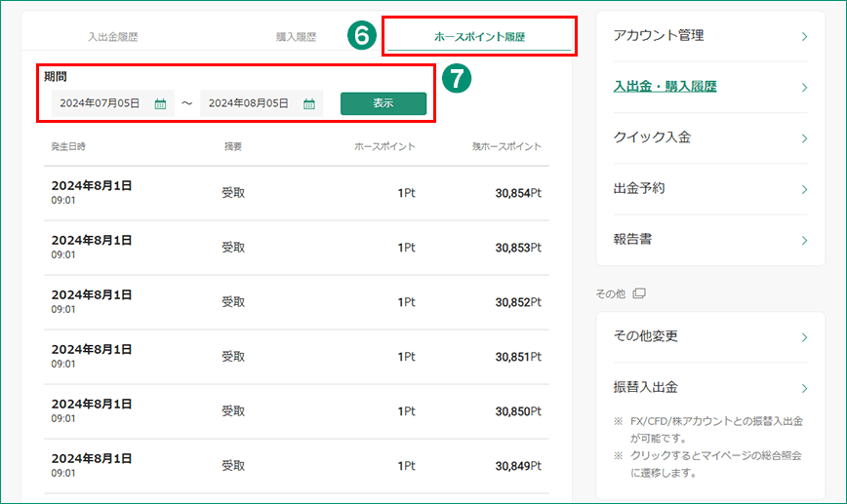Open the 入出金・購入履歴 link
Screen dimensions: 847x504
click(x=665, y=87)
